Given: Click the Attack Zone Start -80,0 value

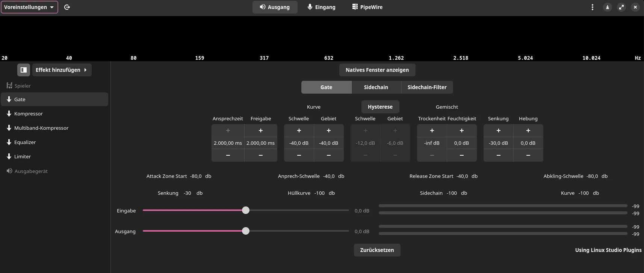Looking at the screenshot, I should click(x=196, y=176).
